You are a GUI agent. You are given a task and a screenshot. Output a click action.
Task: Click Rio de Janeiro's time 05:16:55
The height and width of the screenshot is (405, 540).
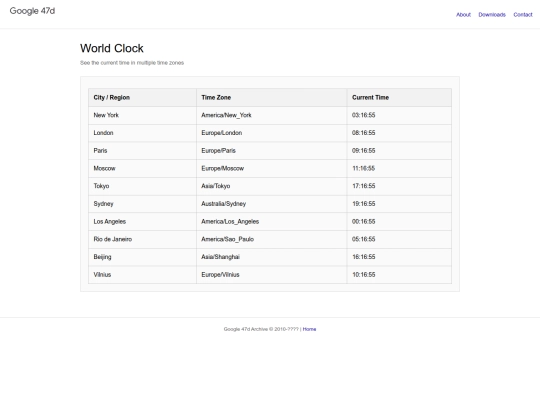coord(363,239)
